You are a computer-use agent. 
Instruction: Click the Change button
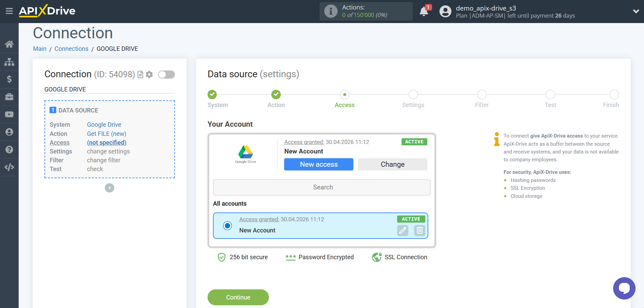click(x=393, y=164)
